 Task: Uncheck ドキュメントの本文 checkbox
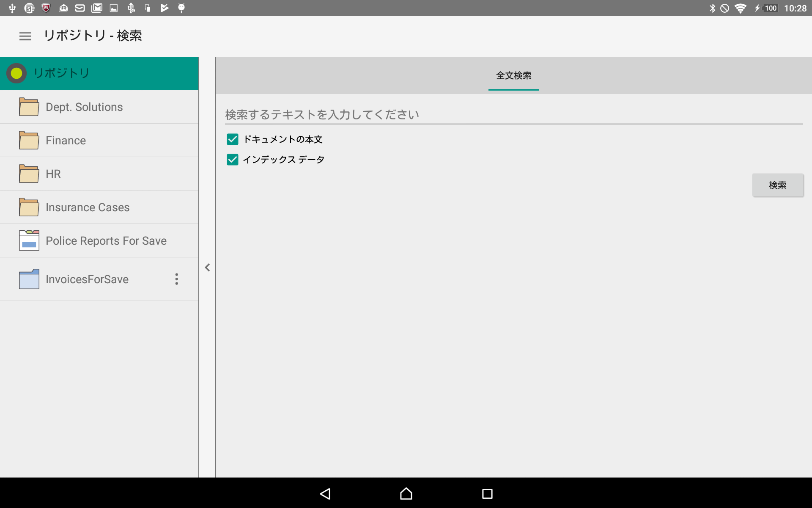[233, 139]
